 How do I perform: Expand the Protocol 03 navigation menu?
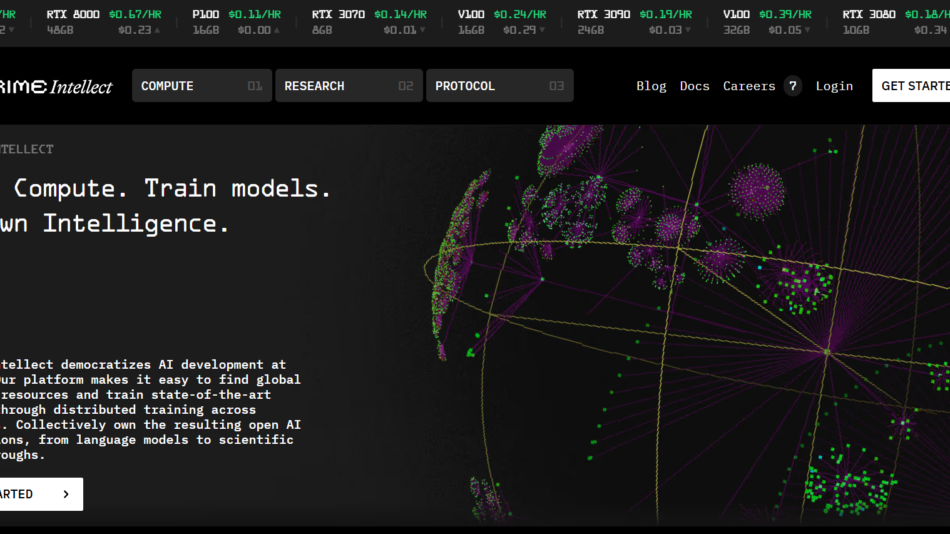499,86
